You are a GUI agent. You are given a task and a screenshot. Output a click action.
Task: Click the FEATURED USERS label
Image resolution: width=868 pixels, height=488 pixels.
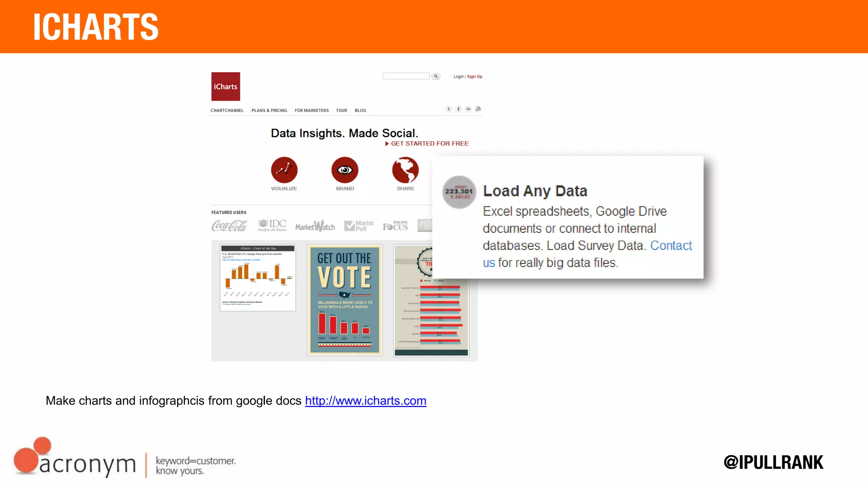click(x=229, y=212)
